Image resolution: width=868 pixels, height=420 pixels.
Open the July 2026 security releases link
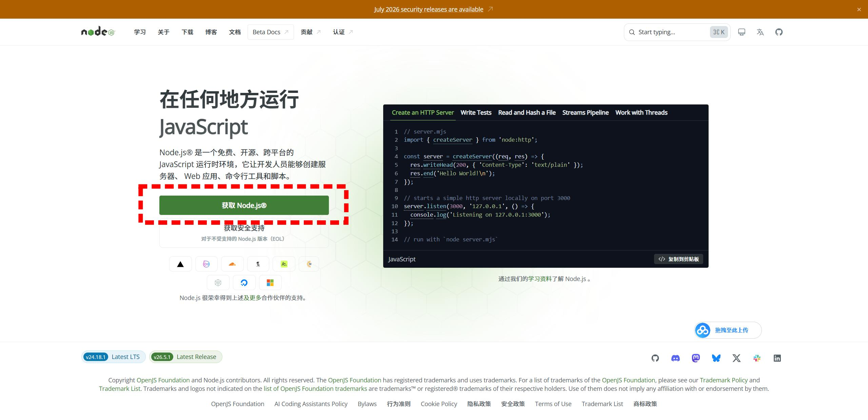pos(429,9)
